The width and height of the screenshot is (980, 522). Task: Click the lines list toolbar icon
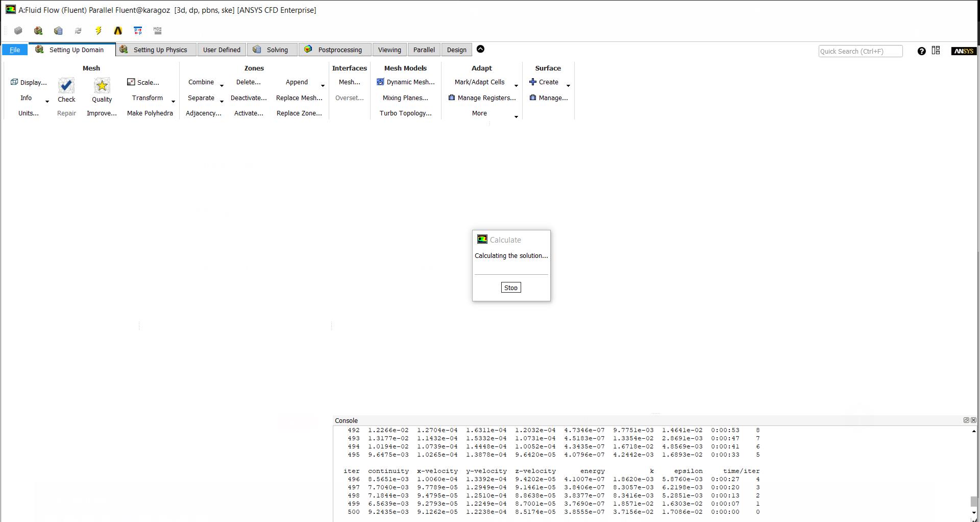[x=158, y=31]
